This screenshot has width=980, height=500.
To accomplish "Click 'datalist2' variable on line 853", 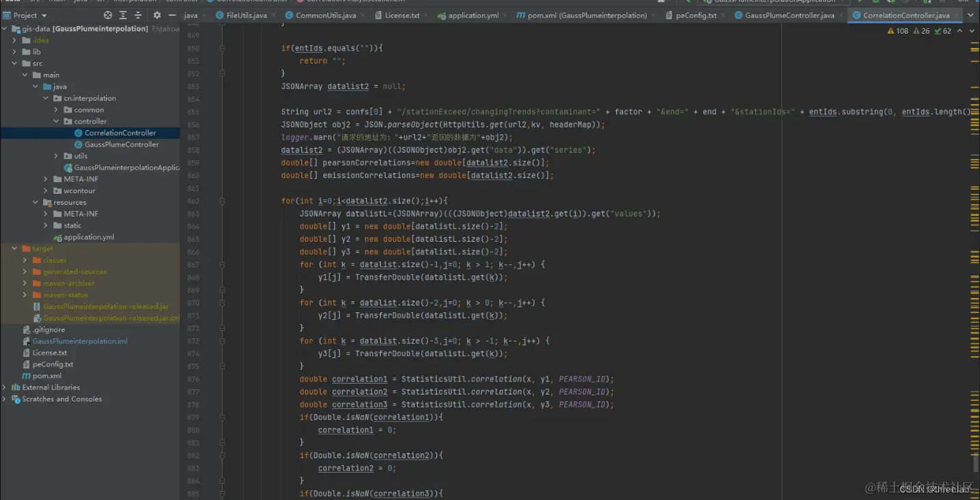I will point(348,86).
